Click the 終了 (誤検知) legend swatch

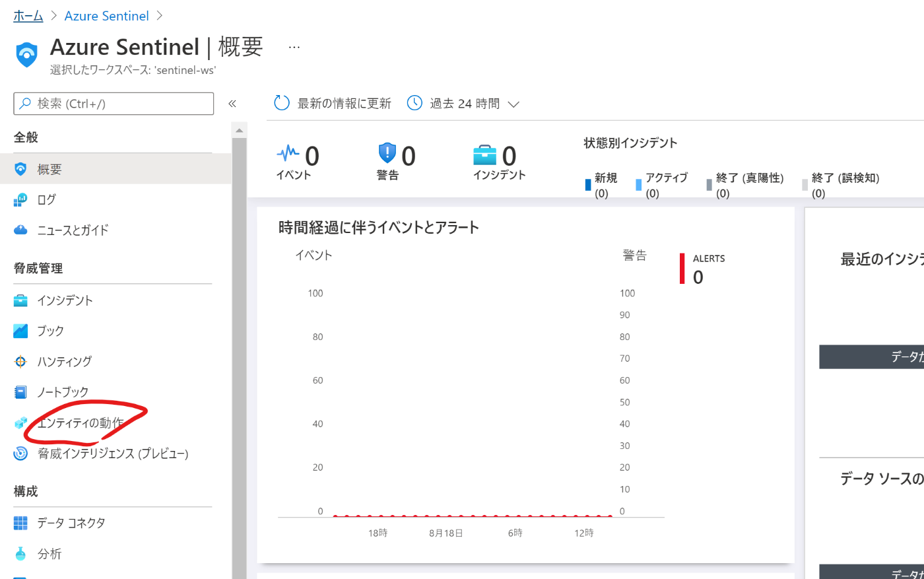[x=805, y=185]
